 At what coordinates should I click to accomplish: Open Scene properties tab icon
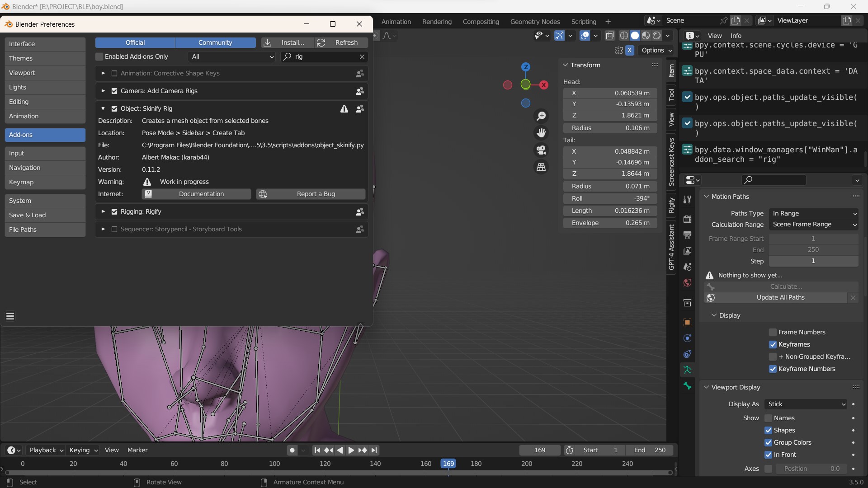[x=688, y=267]
